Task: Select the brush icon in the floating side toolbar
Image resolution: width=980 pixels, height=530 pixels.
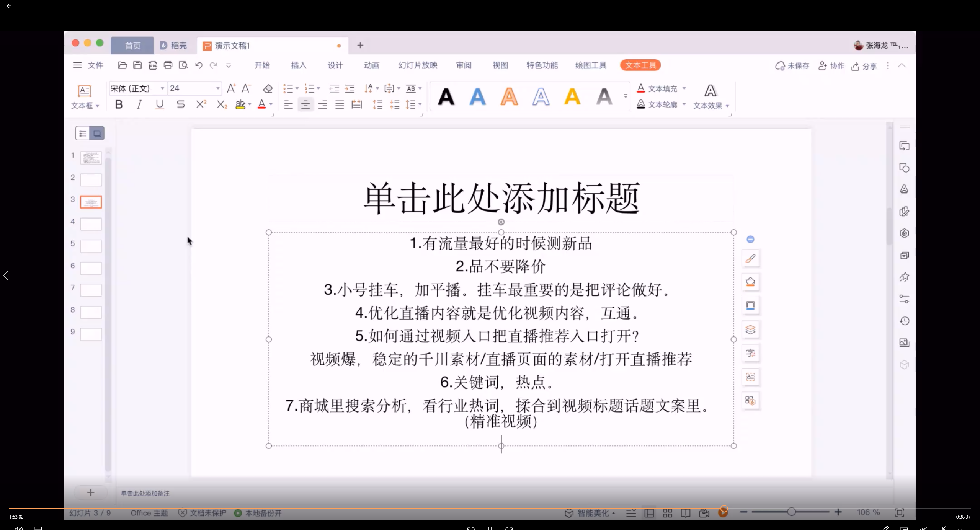Action: coord(750,258)
